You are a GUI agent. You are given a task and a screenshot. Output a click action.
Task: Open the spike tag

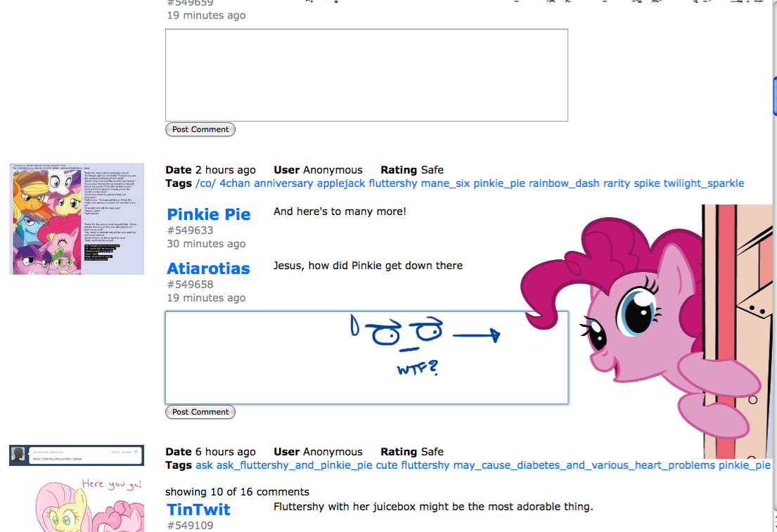[647, 183]
